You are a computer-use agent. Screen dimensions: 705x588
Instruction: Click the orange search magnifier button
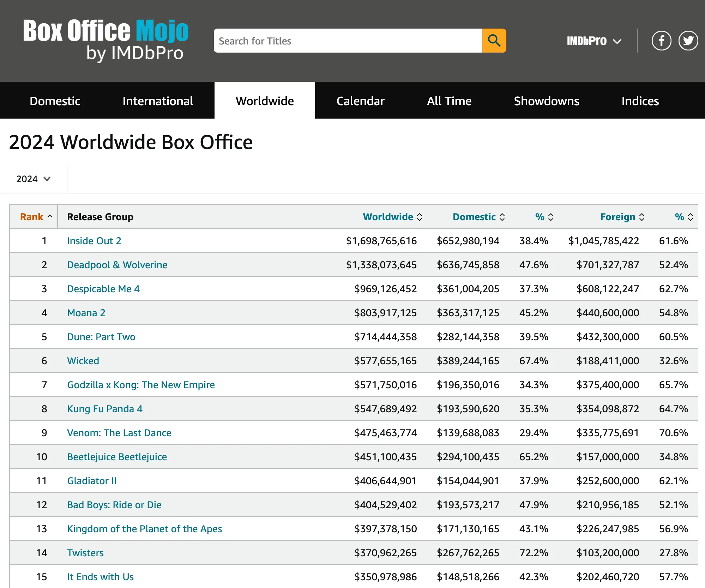click(494, 41)
